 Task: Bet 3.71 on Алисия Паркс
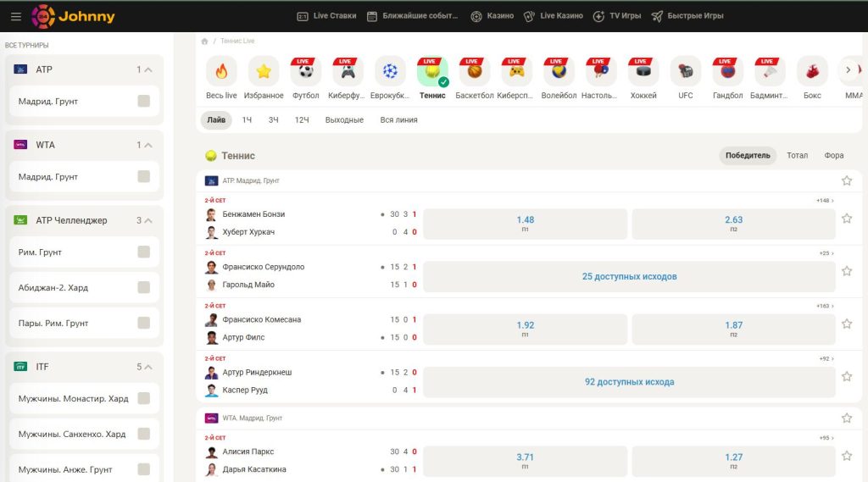click(526, 461)
